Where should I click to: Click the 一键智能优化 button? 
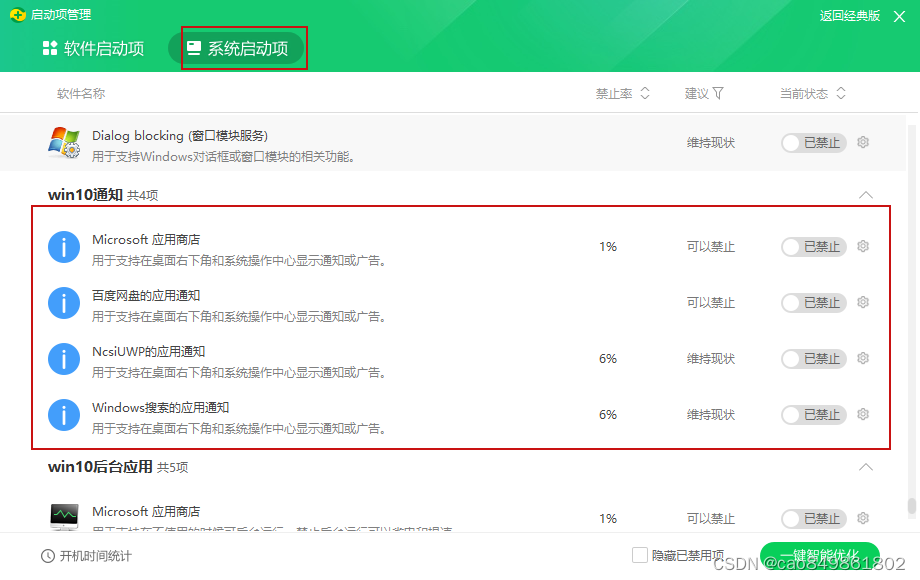point(820,555)
